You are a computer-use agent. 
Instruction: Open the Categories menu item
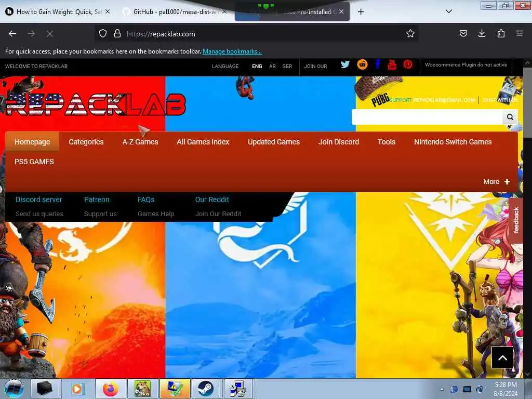click(x=86, y=142)
